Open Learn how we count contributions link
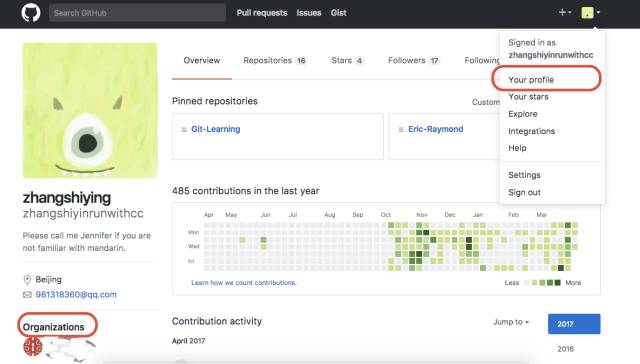The height and width of the screenshot is (364, 640). pyautogui.click(x=244, y=282)
